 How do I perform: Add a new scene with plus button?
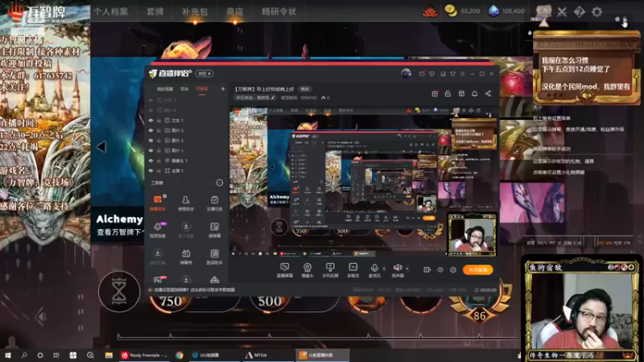click(223, 88)
